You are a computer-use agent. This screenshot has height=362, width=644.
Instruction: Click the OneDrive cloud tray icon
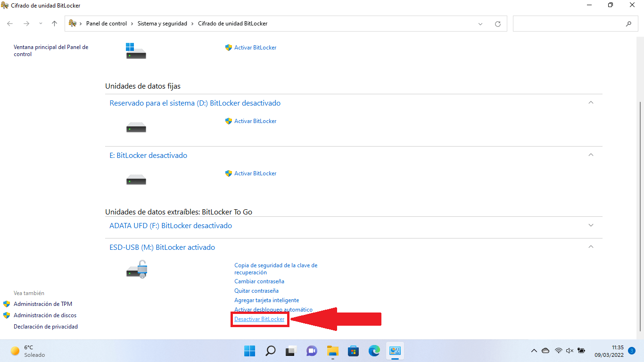pos(545,351)
